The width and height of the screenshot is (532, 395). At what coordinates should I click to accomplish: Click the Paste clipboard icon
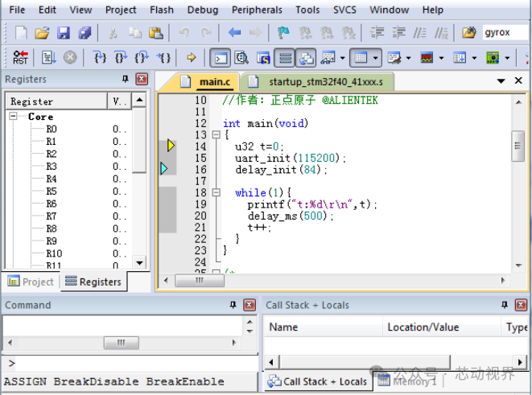[156, 32]
